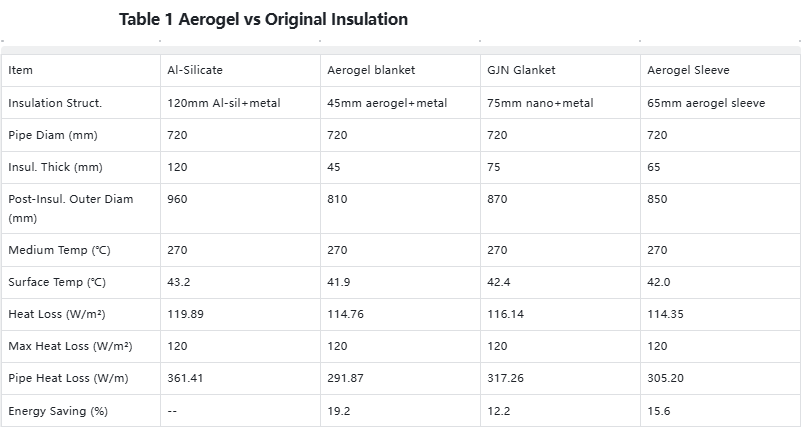Select the heat loss value 119.89
801x428 pixels.
point(185,314)
